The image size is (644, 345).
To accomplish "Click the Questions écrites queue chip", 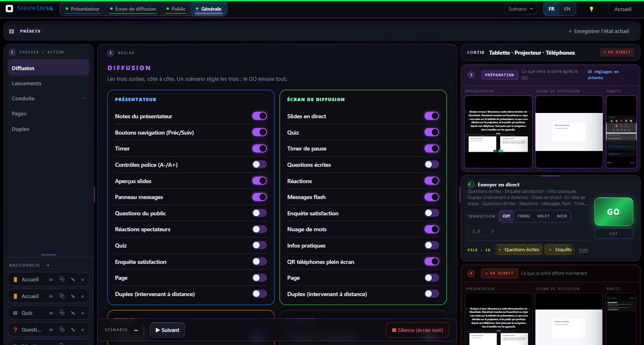I will coord(519,250).
